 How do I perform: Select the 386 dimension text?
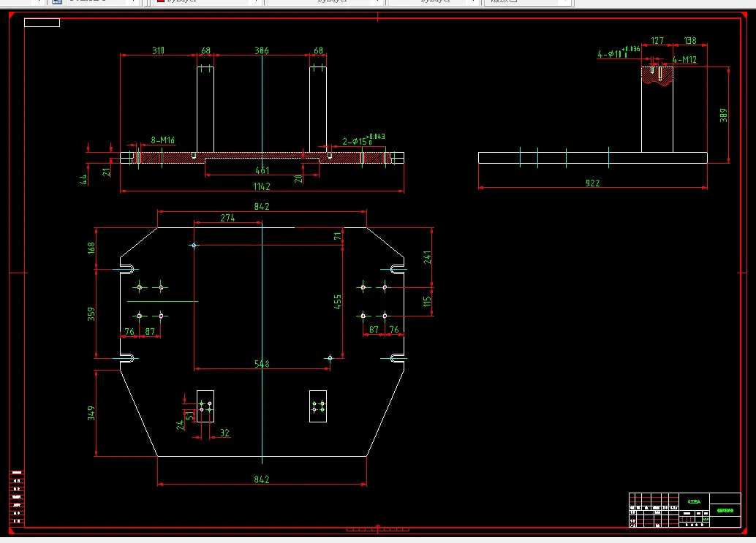coord(261,50)
